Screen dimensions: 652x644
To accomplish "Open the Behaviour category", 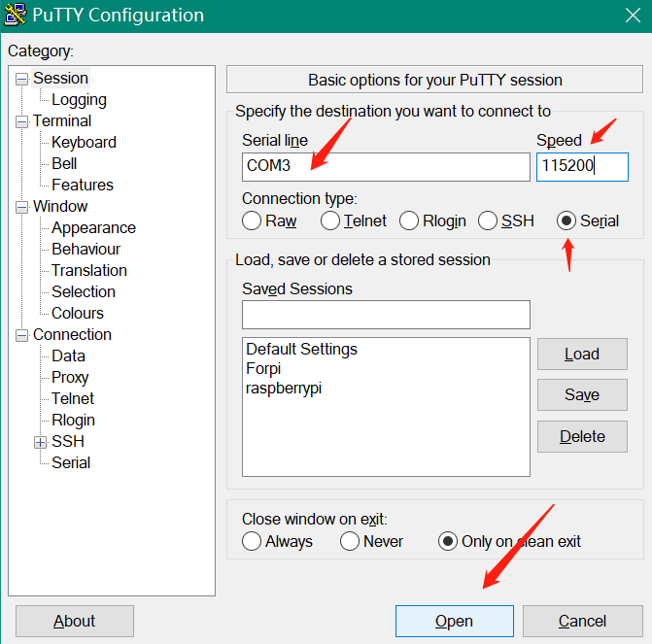I will 86,249.
